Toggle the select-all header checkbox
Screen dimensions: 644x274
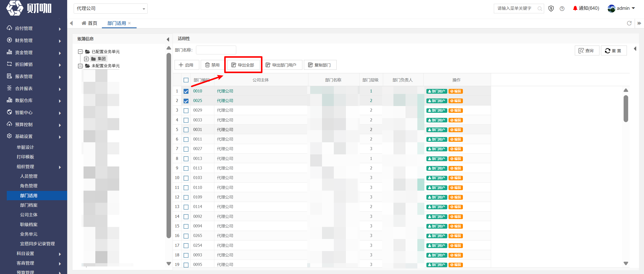pos(186,80)
